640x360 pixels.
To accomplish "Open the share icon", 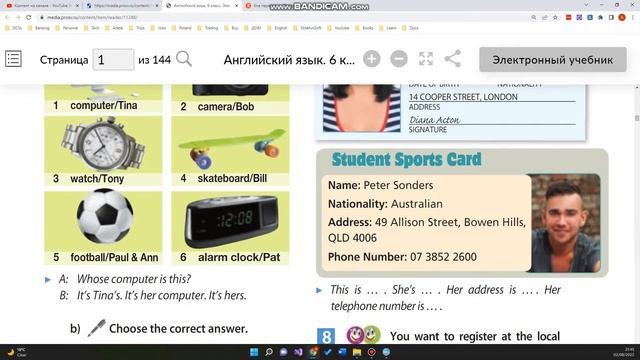I will (453, 59).
